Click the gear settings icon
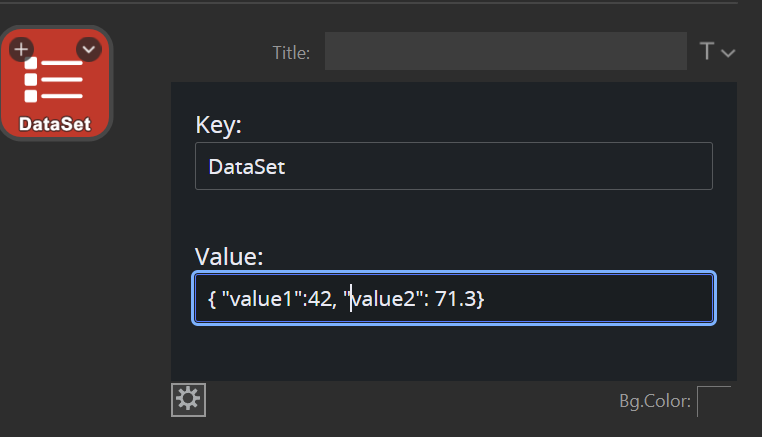 point(188,400)
